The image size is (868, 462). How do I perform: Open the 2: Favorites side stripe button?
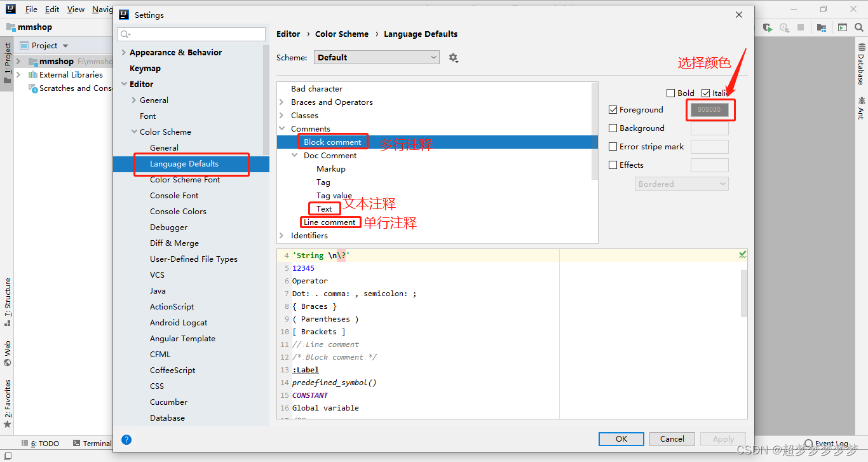point(7,404)
